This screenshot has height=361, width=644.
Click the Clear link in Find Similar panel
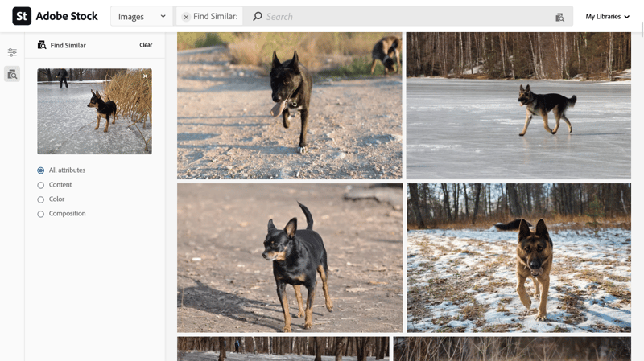(146, 45)
